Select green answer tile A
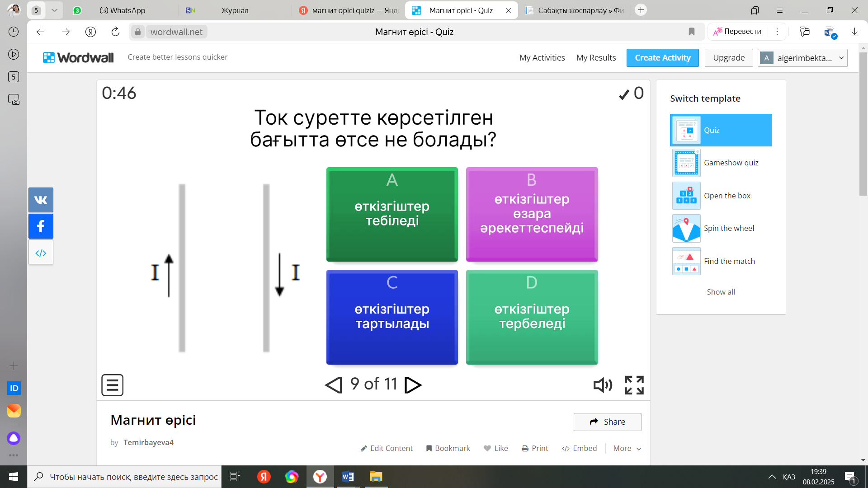868x488 pixels. tap(392, 214)
